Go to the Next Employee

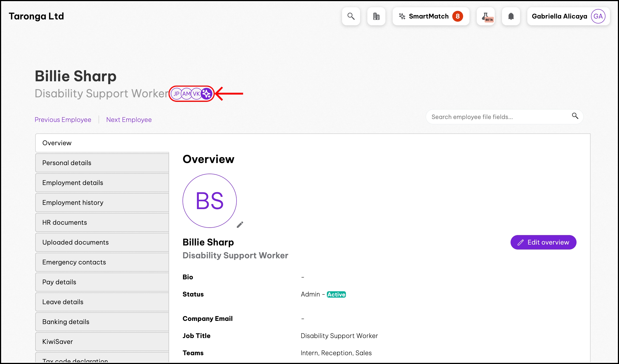click(x=129, y=119)
